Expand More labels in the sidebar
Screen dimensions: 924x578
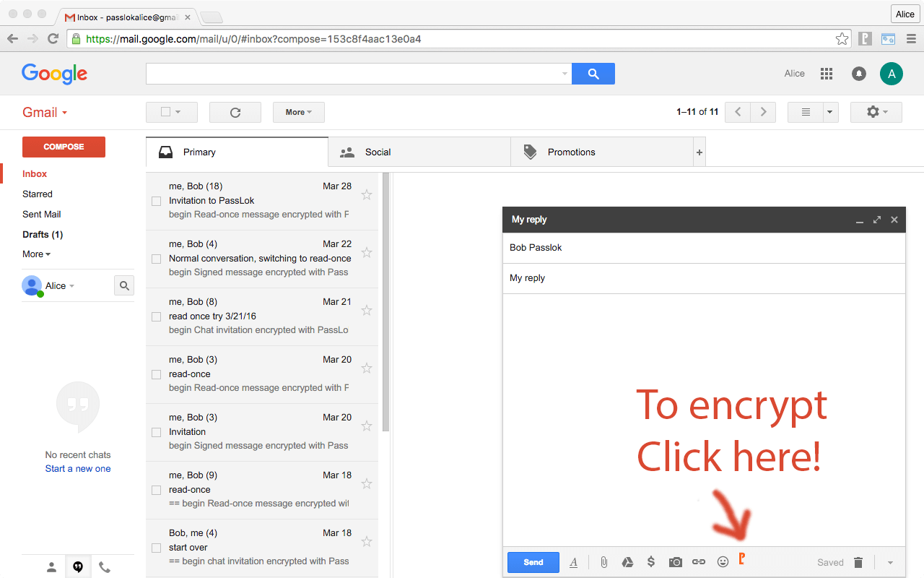pos(36,254)
